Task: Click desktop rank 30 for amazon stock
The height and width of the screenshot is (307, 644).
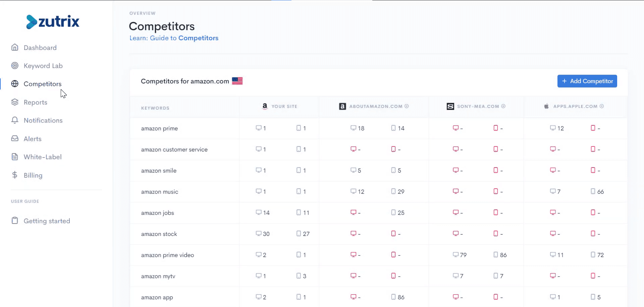Action: tap(266, 234)
